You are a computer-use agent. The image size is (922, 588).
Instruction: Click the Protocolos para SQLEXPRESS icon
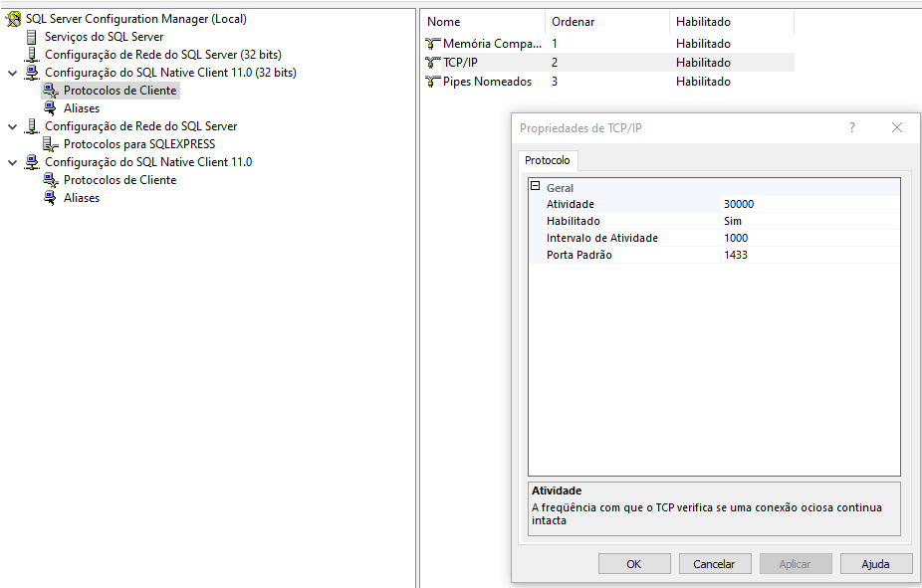click(51, 144)
